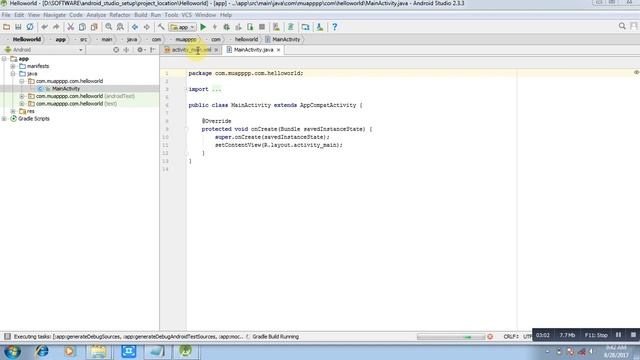Open the File menu
640x360 pixels.
[x=6, y=15]
